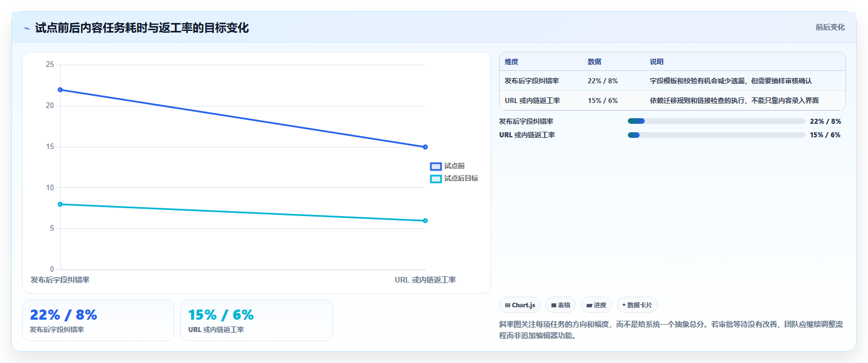
Task: Click the panel title 试点前后内容任务耗时与返工率的目标变化
Action: (142, 28)
